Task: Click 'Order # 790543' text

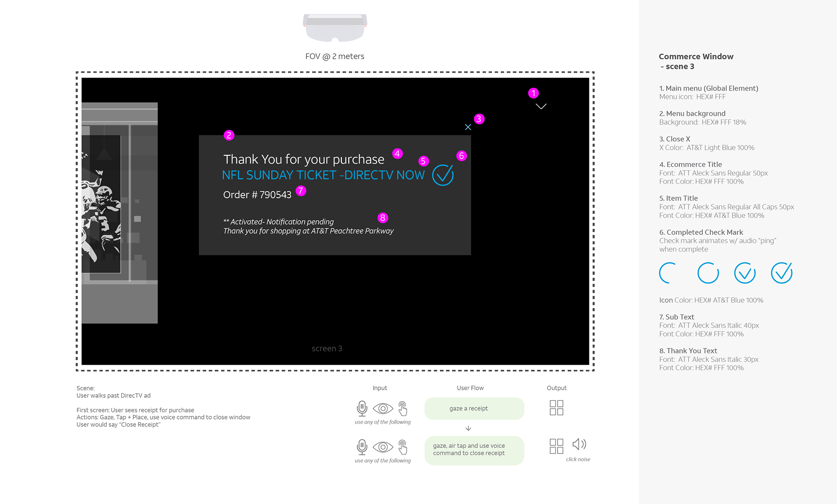Action: point(257,195)
